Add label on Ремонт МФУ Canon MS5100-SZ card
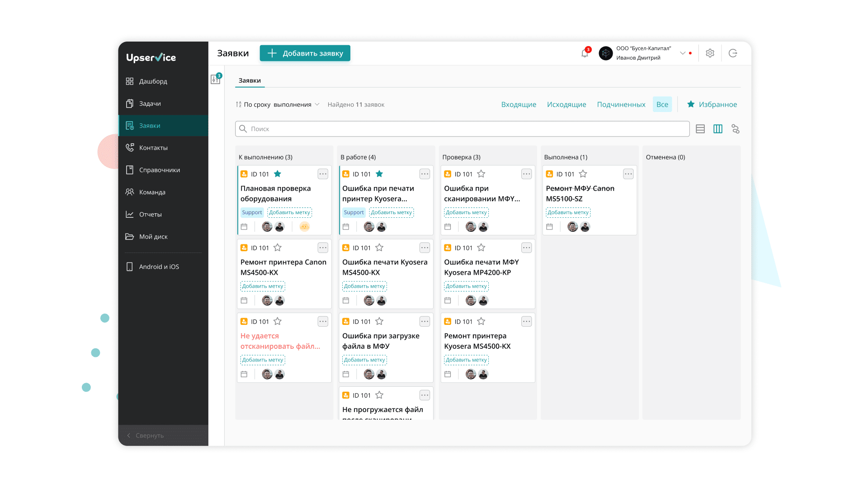The height and width of the screenshot is (488, 868). (x=568, y=212)
